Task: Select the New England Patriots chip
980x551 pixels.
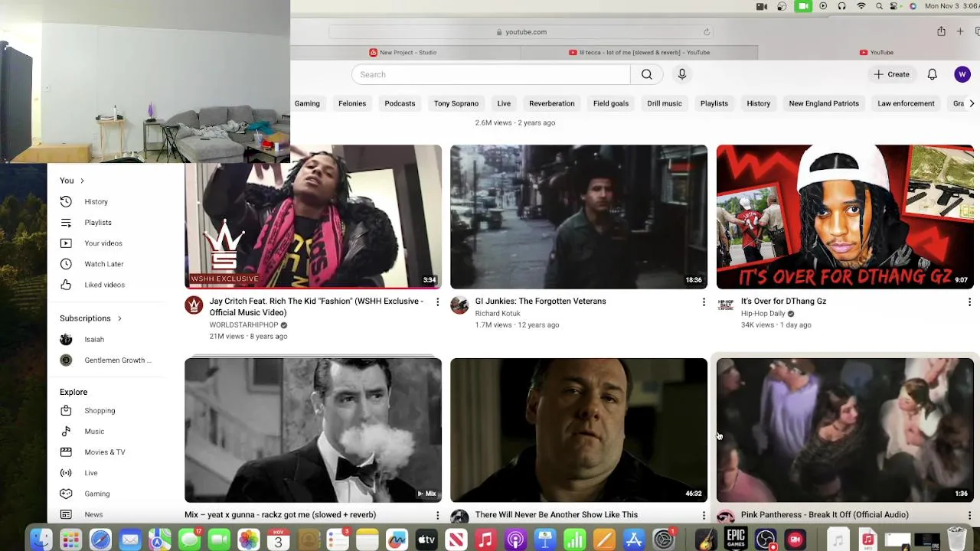Action: [824, 103]
